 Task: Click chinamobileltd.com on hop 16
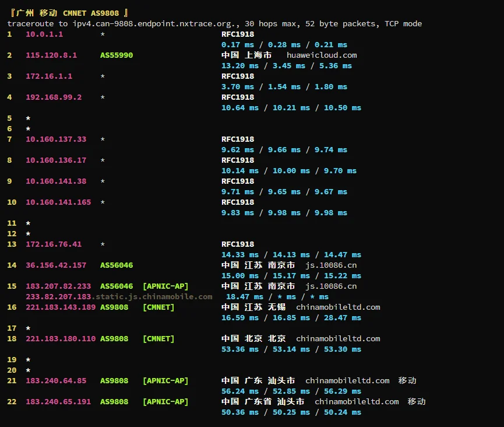[338, 307]
